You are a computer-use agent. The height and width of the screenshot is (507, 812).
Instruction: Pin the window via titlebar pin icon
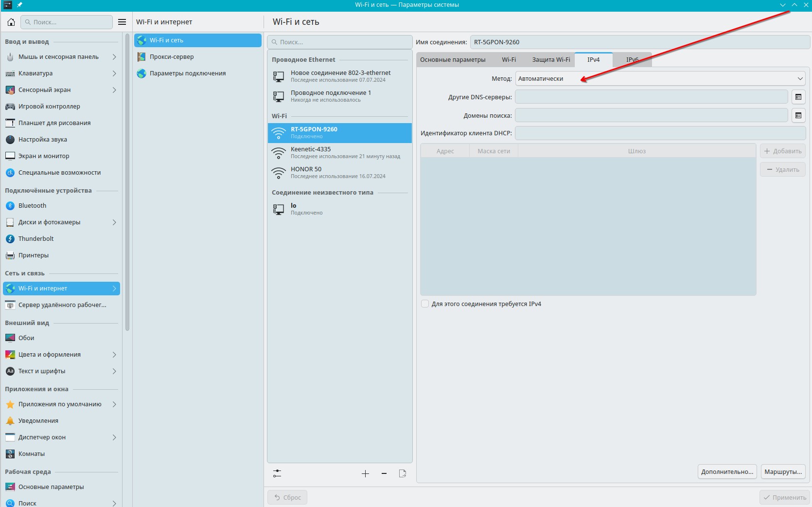coord(19,5)
